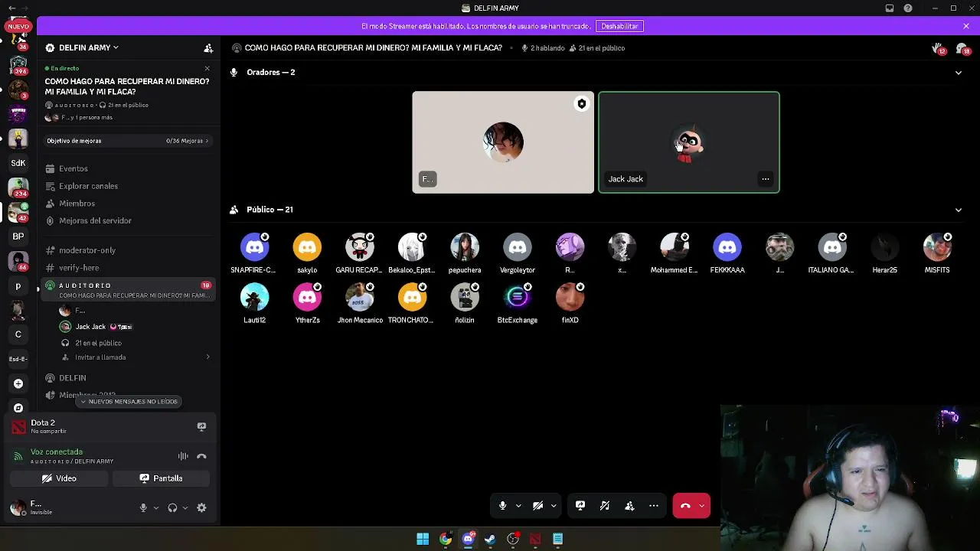Click invite people icon in server header
Screen dimensions: 980x551
(208, 47)
